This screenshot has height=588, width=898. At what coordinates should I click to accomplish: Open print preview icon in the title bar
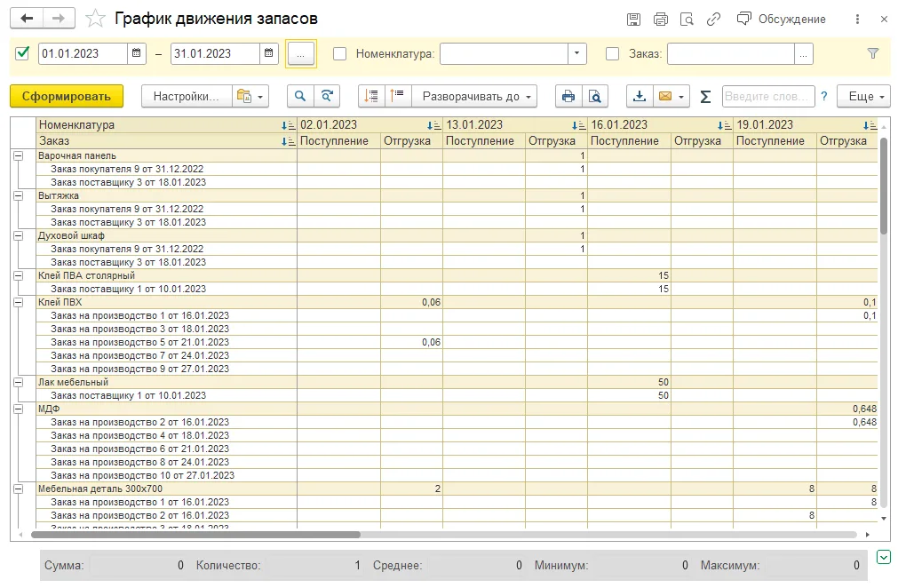pyautogui.click(x=687, y=20)
